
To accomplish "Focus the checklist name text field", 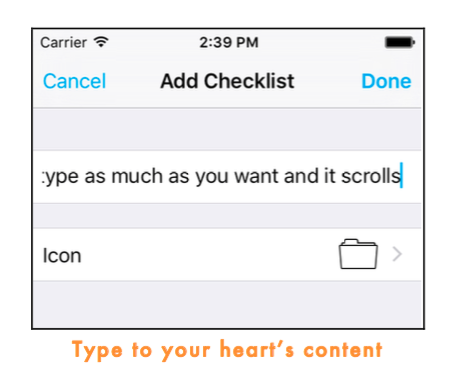I will pos(227,177).
